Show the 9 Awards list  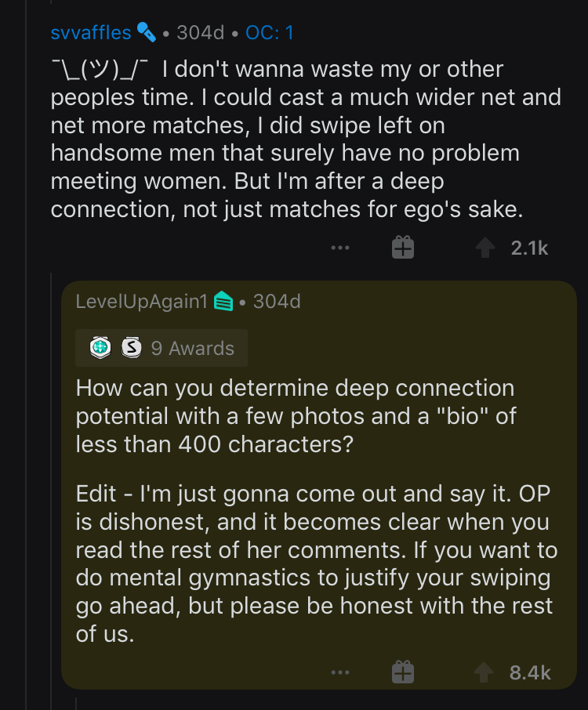pyautogui.click(x=192, y=348)
